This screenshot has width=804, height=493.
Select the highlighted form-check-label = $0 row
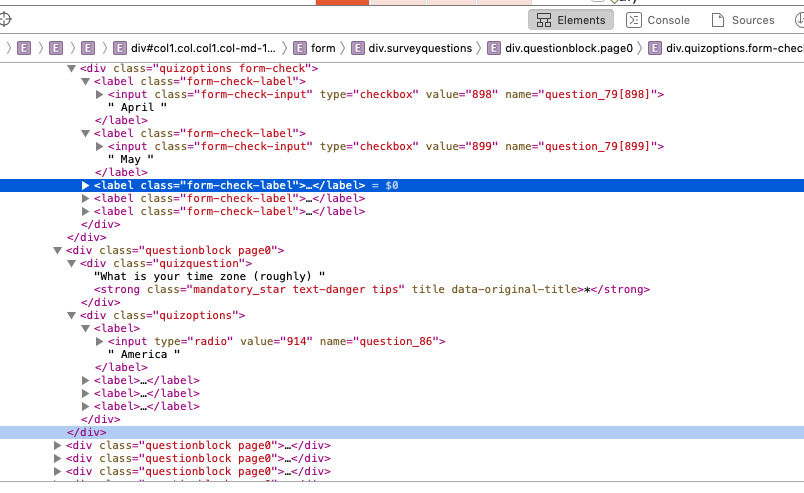(x=402, y=185)
